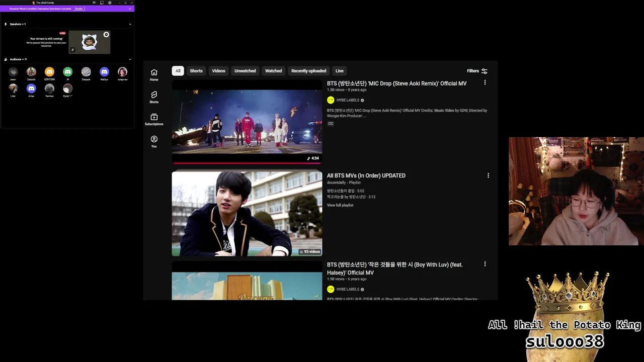Open Discord inbox icon in the title bar
Viewport: 644px width, 362px height.
102,3
